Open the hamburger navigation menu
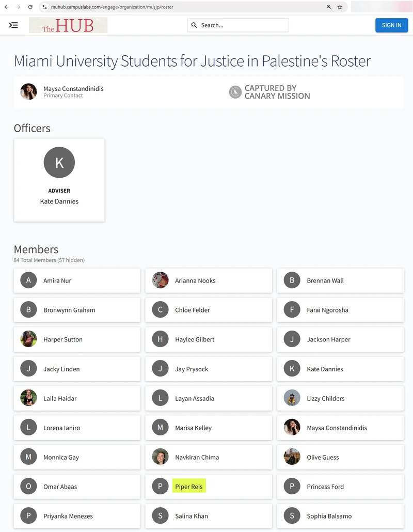The height and width of the screenshot is (532, 413). pyautogui.click(x=13, y=25)
